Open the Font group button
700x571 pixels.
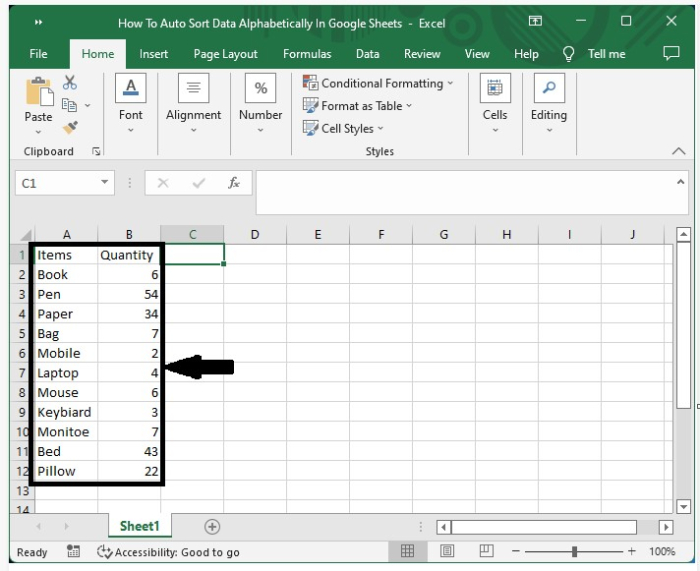coord(131,103)
